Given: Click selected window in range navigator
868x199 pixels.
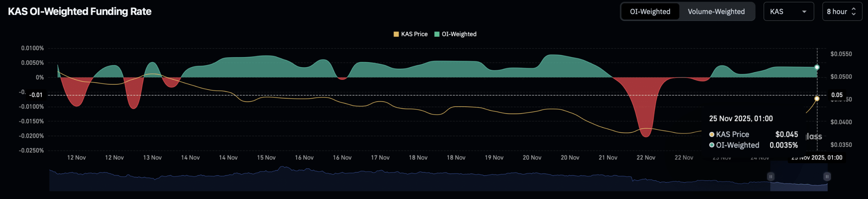Looking at the screenshot, I should [799, 180].
